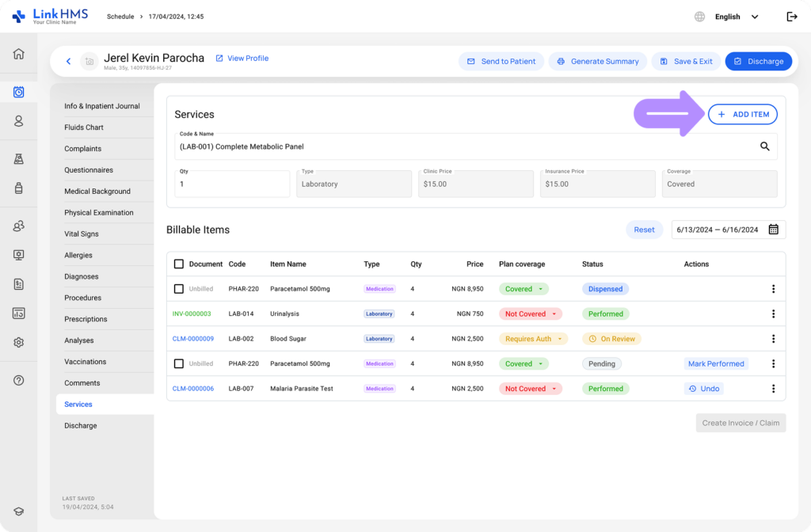811x532 pixels.
Task: Click the search magnifier in Code & Name
Action: coord(764,146)
